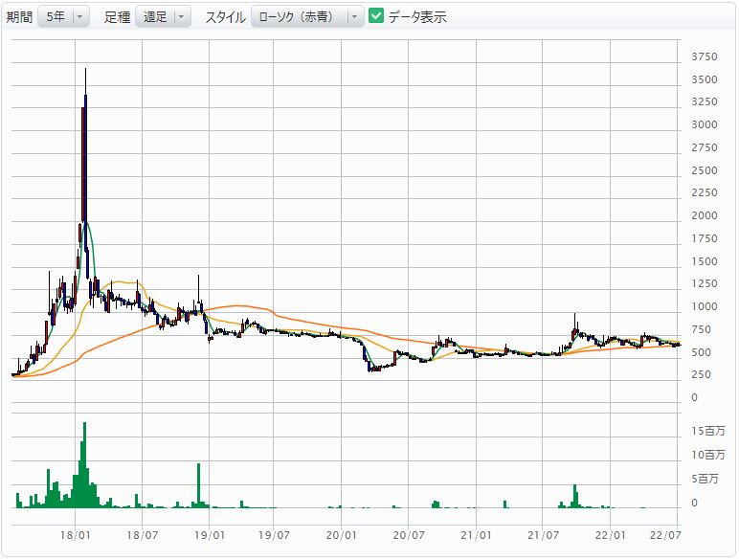Click the 20/07 date axis label

pyautogui.click(x=409, y=535)
